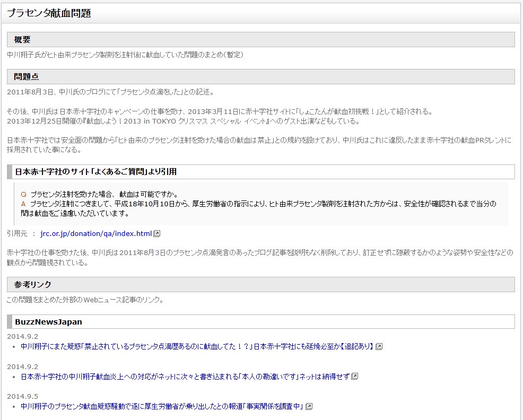523x420 pixels.
Task: Click the 「よくあるご質問」より引用 subsection heading
Action: click(x=95, y=172)
